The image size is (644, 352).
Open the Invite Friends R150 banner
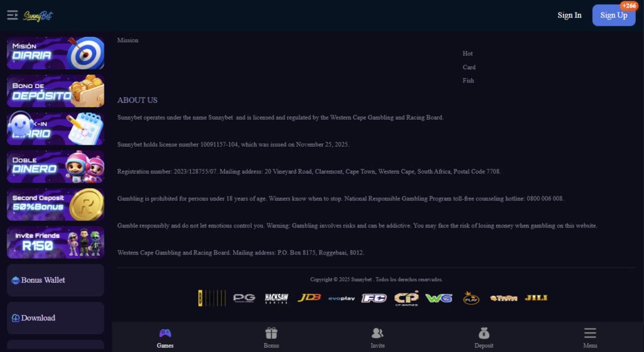click(x=55, y=242)
